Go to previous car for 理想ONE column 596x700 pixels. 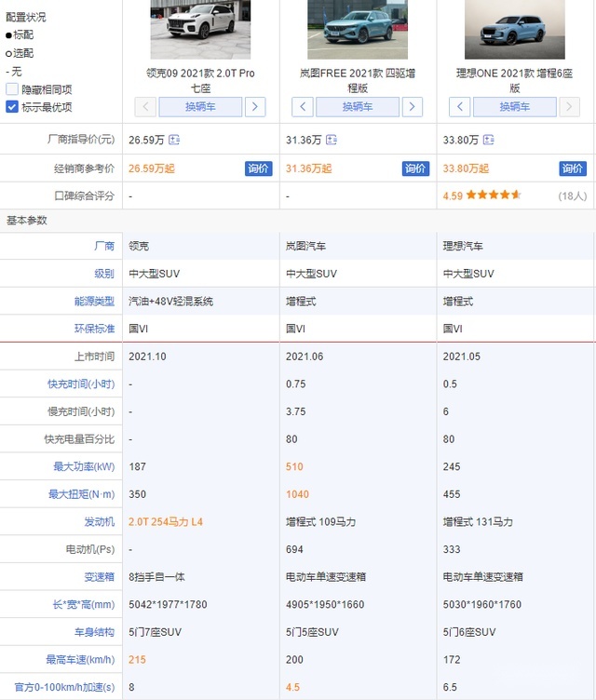pyautogui.click(x=460, y=107)
